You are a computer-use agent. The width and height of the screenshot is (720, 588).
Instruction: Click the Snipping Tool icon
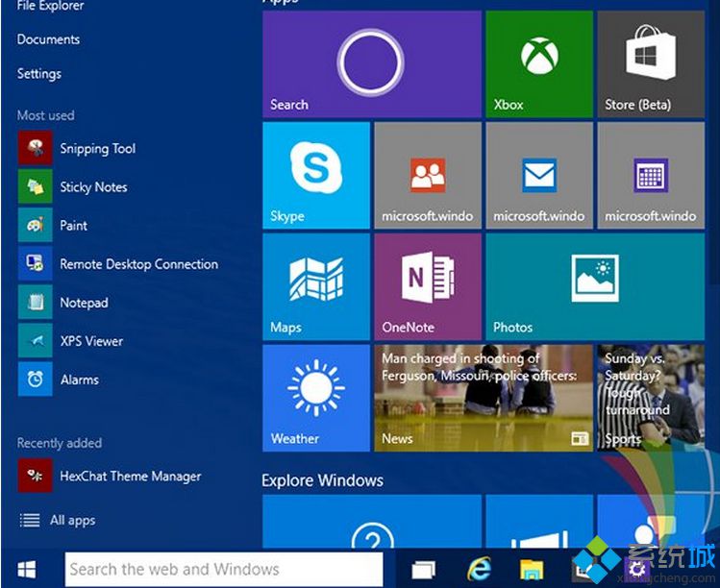point(36,148)
